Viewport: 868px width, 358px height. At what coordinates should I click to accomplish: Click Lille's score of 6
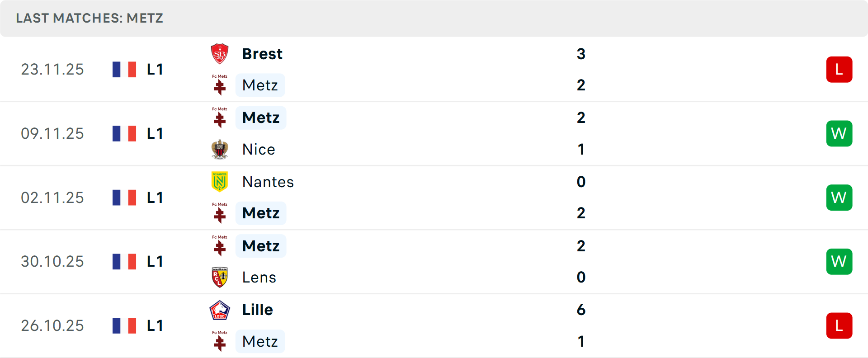(581, 310)
